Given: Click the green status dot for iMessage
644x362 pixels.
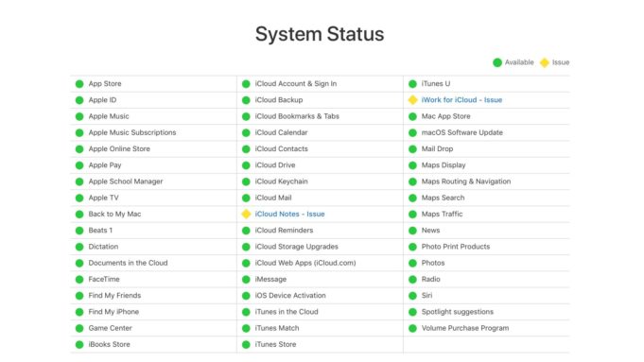Looking at the screenshot, I should (246, 280).
